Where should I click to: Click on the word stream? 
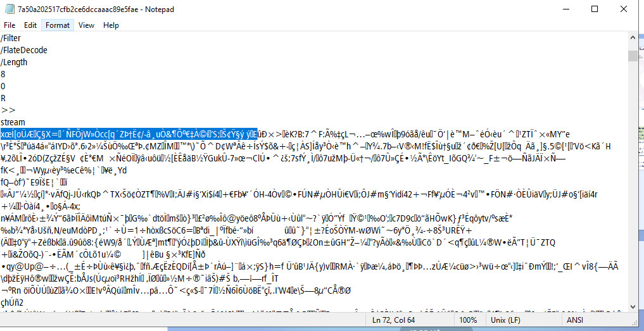13,122
